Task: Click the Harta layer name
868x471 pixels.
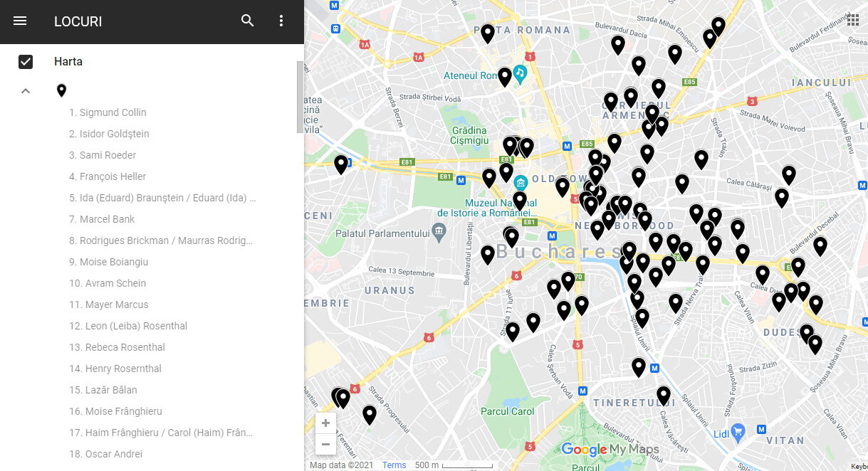Action: tap(68, 62)
